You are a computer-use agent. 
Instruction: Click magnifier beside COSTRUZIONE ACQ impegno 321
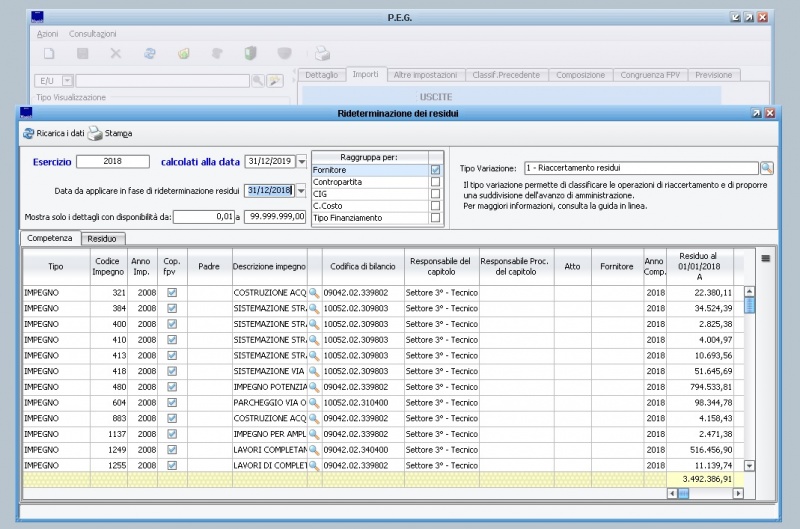[313, 292]
